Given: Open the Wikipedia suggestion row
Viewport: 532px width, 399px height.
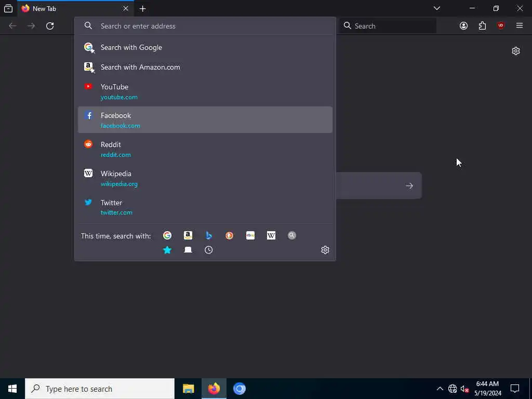Looking at the screenshot, I should tap(205, 179).
